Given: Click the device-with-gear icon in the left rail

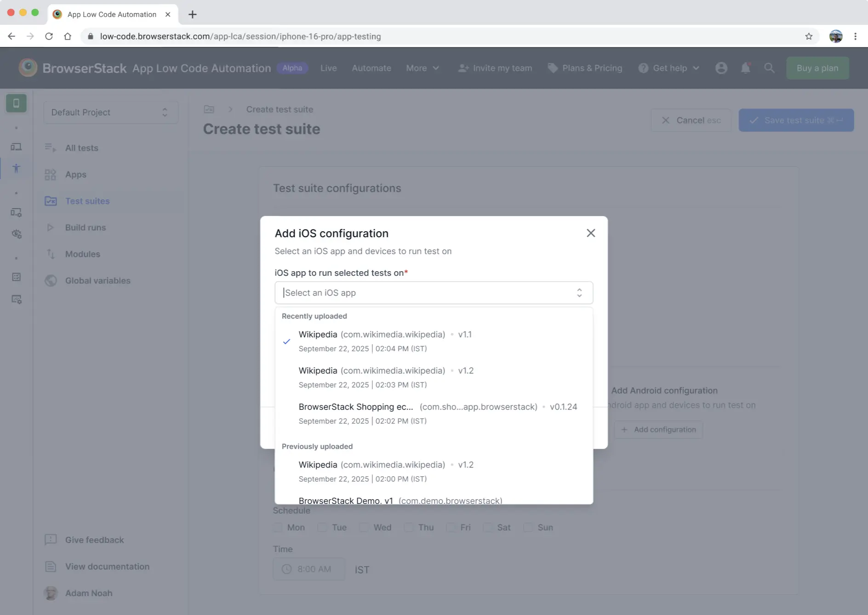Looking at the screenshot, I should [x=16, y=212].
